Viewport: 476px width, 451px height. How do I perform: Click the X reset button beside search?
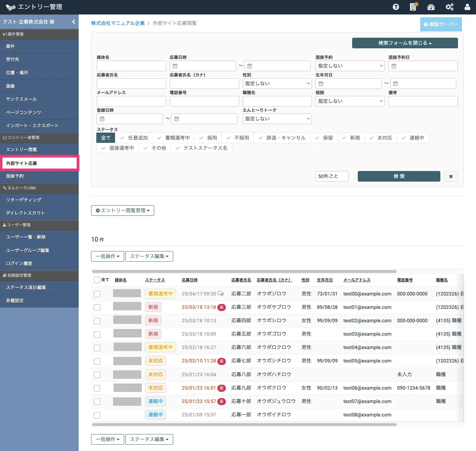click(451, 176)
